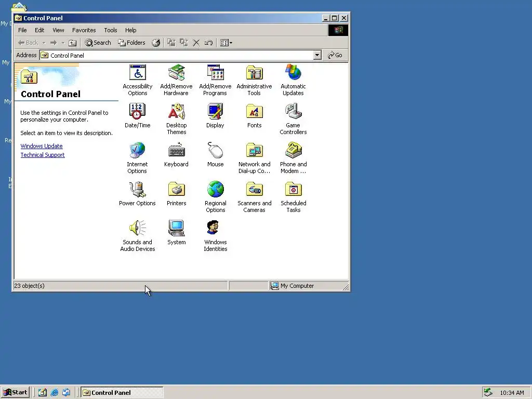
Task: Click the Delete toolbar icon
Action: point(196,43)
